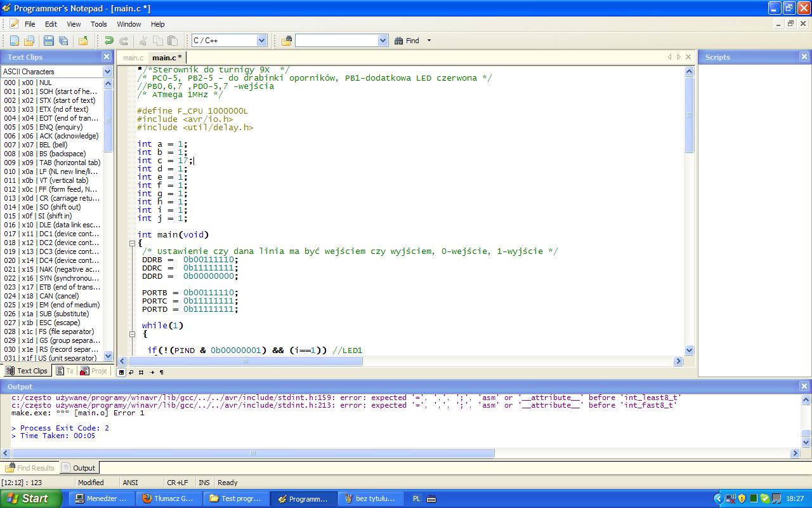This screenshot has height=508, width=812.
Task: Click the Save All toolbar icon
Action: coord(63,41)
